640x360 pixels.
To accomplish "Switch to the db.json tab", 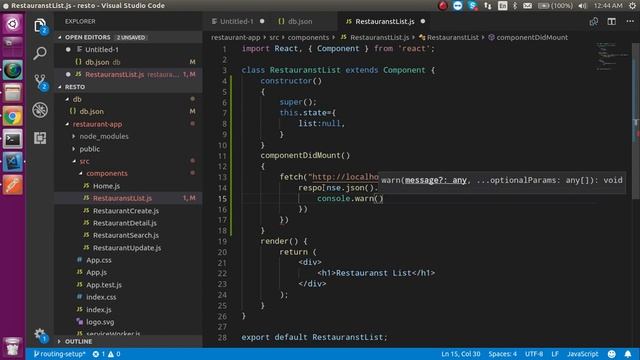I will coord(300,22).
